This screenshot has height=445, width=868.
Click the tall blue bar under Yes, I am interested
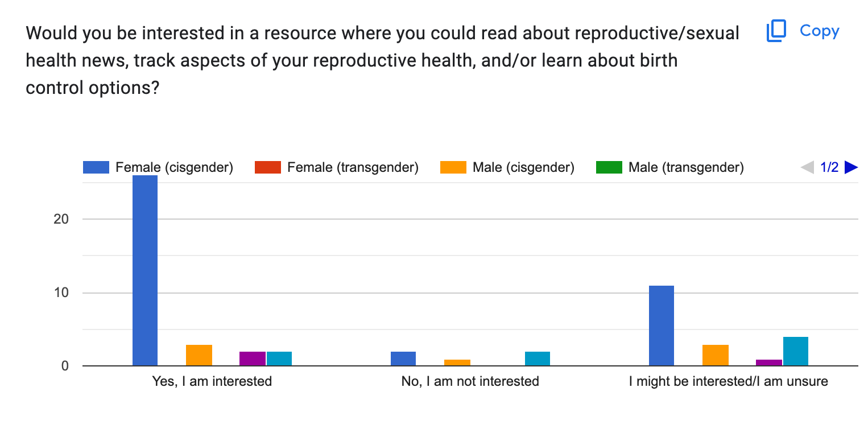pos(145,271)
